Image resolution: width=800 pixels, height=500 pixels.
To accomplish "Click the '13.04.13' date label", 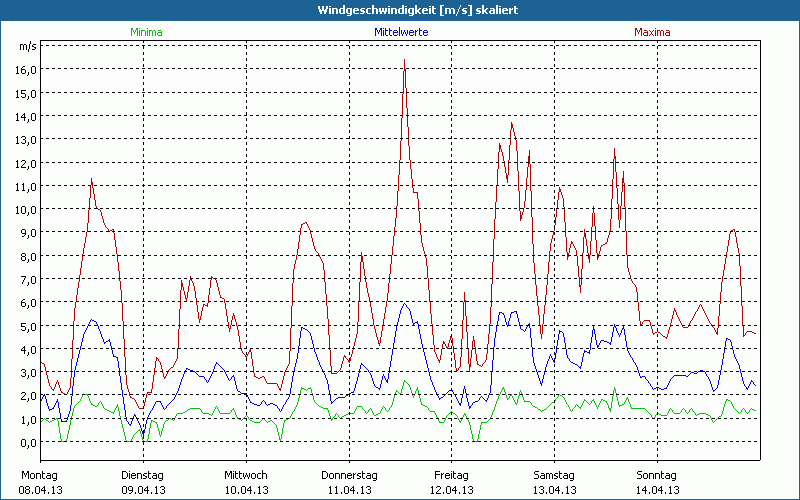I will [x=555, y=490].
